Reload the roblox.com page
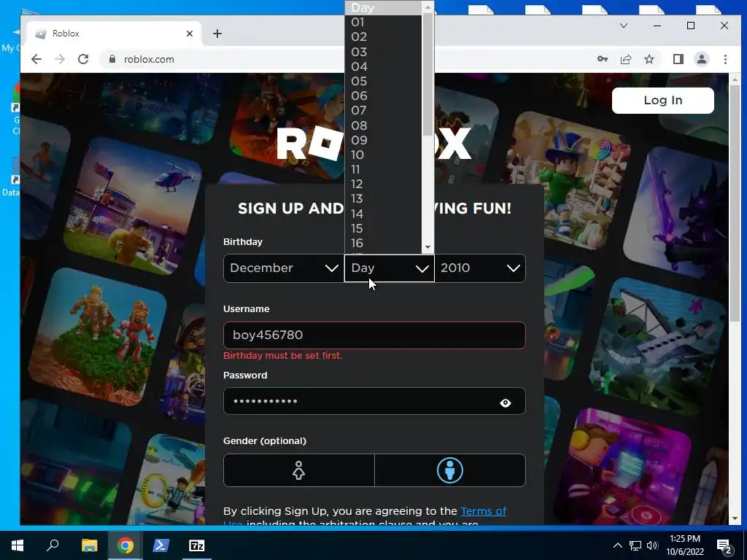 (x=83, y=59)
